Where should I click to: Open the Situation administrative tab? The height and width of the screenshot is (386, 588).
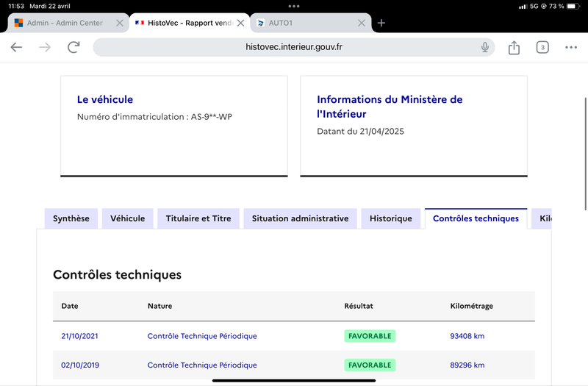(x=300, y=218)
